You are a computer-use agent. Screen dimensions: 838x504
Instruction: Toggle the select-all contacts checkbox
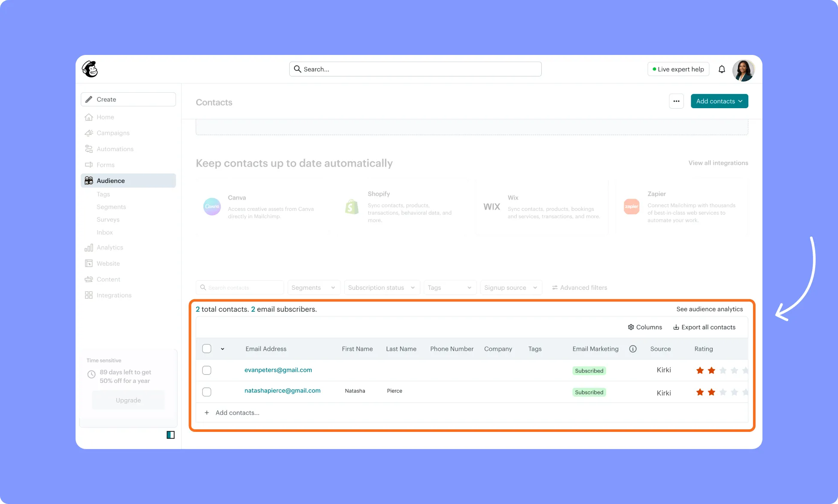(206, 349)
